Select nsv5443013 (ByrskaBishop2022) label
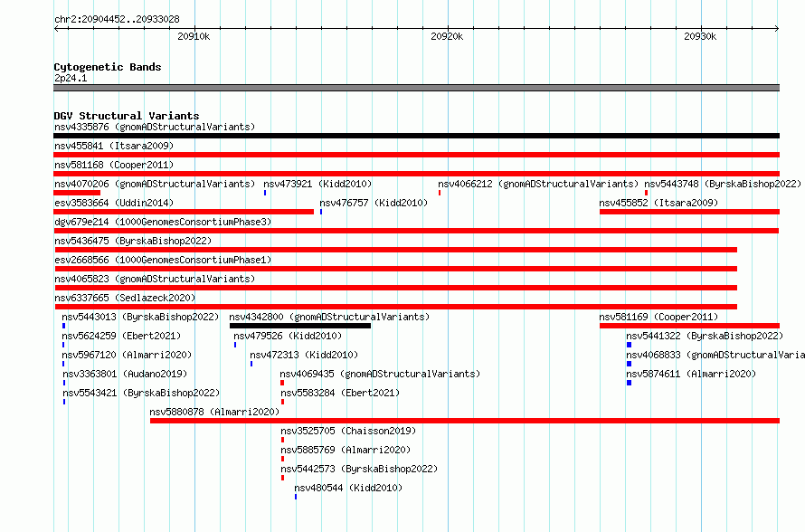805x532 pixels. [x=140, y=317]
